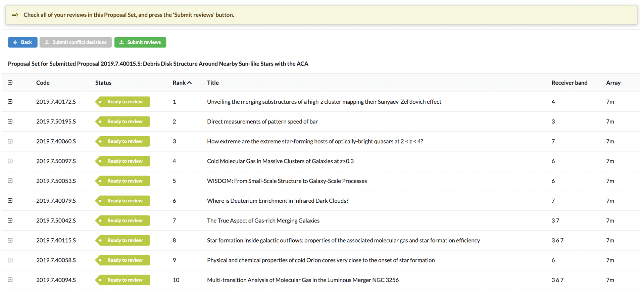644x297 pixels.
Task: Click the Code column header
Action: click(x=43, y=83)
